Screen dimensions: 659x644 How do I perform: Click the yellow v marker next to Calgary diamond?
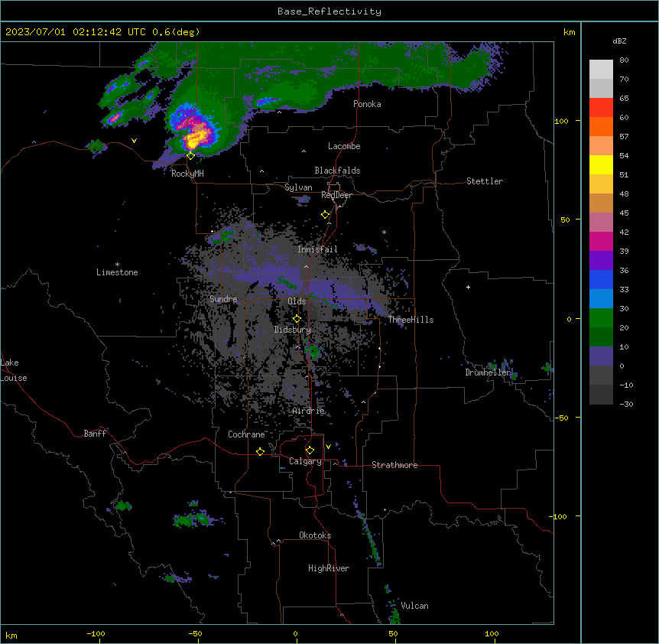[x=328, y=447]
